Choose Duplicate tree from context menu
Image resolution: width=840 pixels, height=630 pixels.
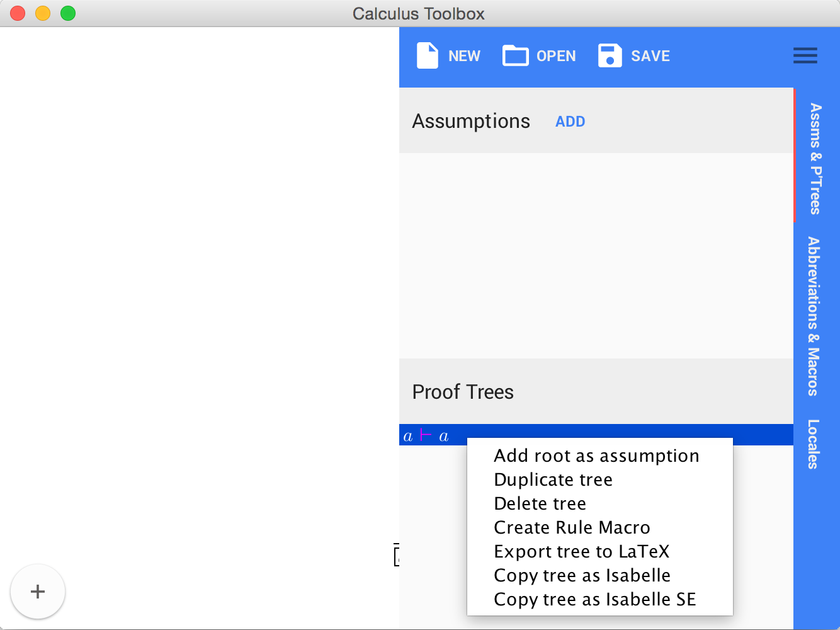[x=599, y=479]
